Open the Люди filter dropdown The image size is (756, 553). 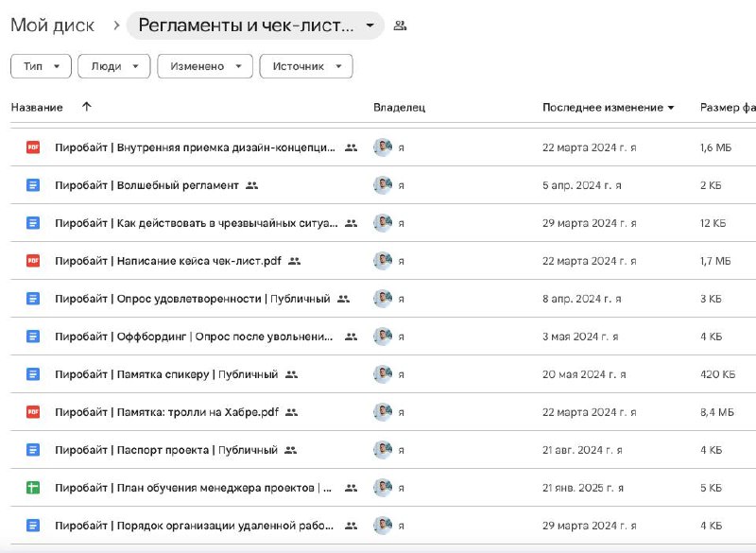point(114,66)
